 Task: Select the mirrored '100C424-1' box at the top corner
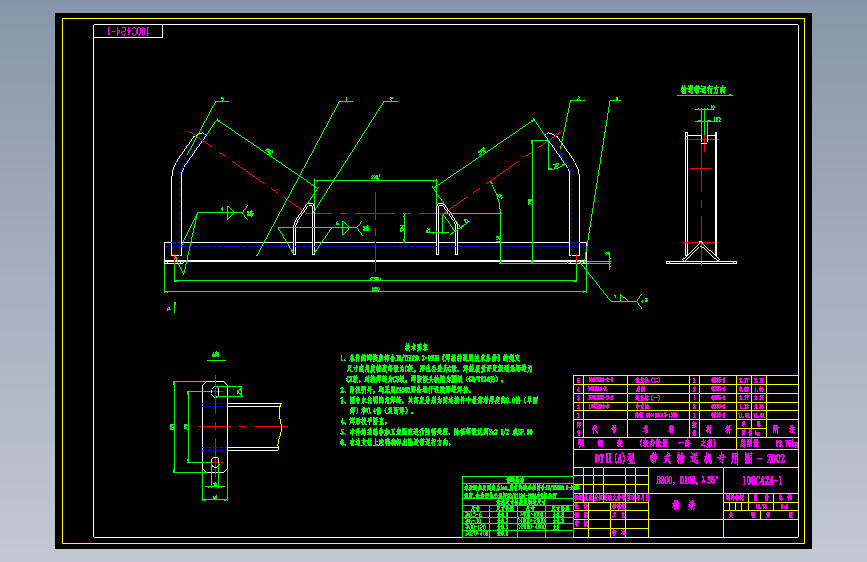click(x=128, y=32)
